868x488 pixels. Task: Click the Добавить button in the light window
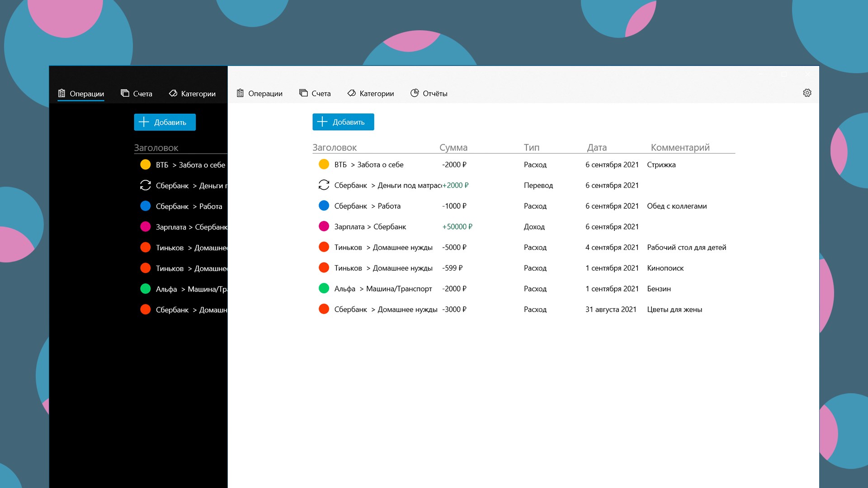(343, 122)
